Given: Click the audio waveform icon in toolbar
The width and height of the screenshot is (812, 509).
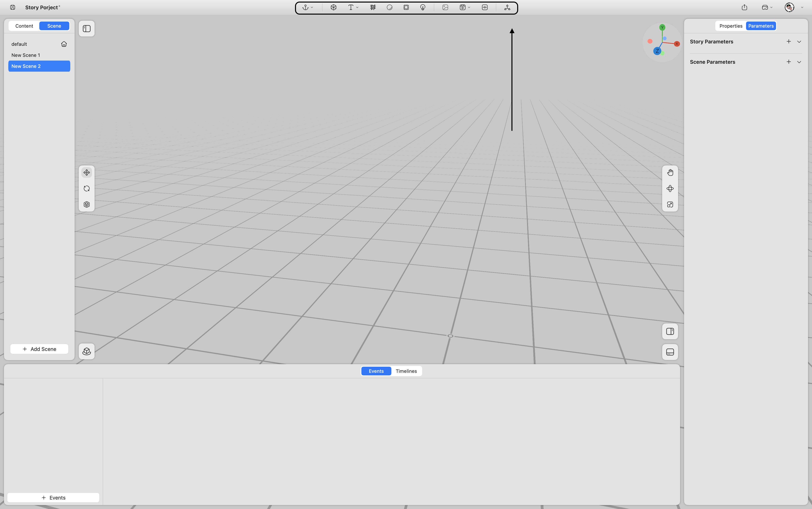Looking at the screenshot, I should tap(485, 7).
